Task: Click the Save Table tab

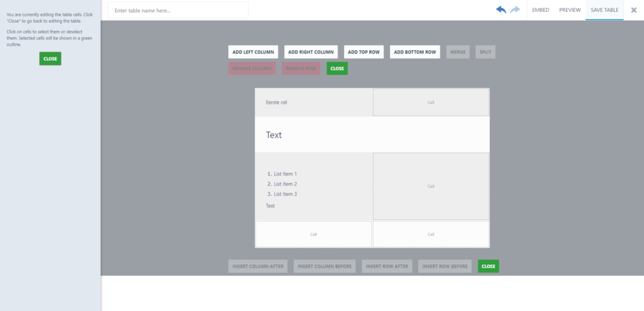Action: pos(604,10)
